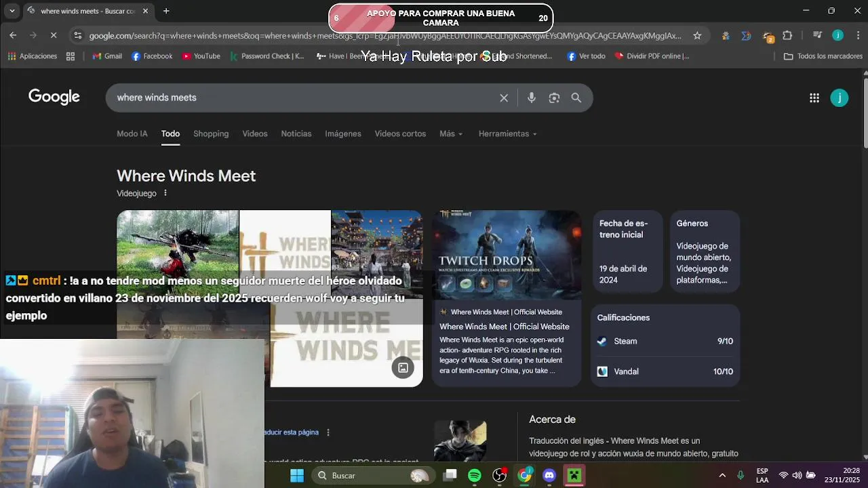Open Windows Start menu

pos(297,475)
